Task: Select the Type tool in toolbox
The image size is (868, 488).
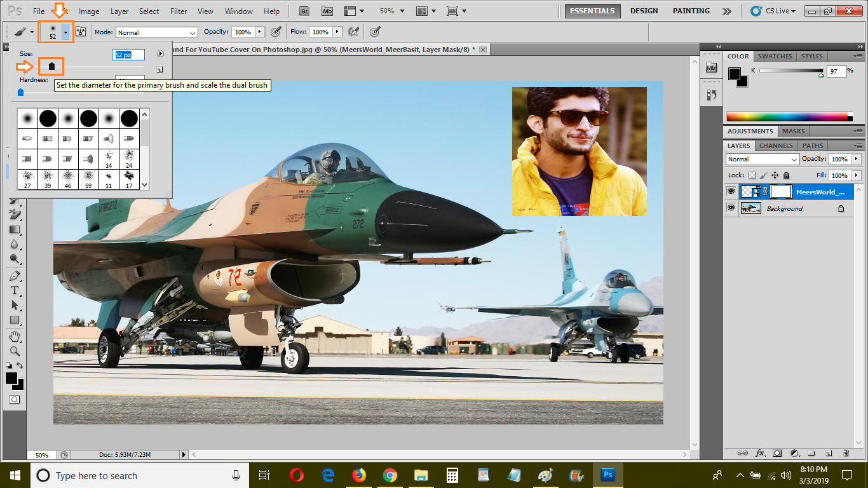Action: pyautogui.click(x=15, y=290)
